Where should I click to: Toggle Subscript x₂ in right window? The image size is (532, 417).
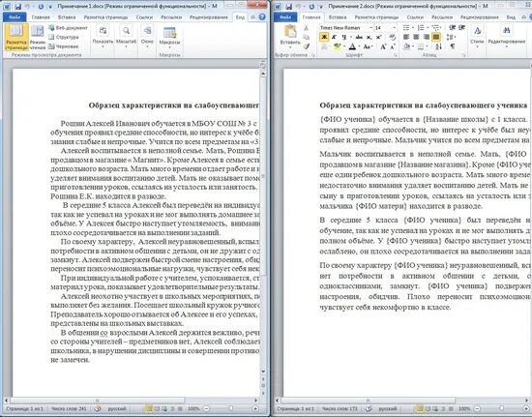pos(369,37)
